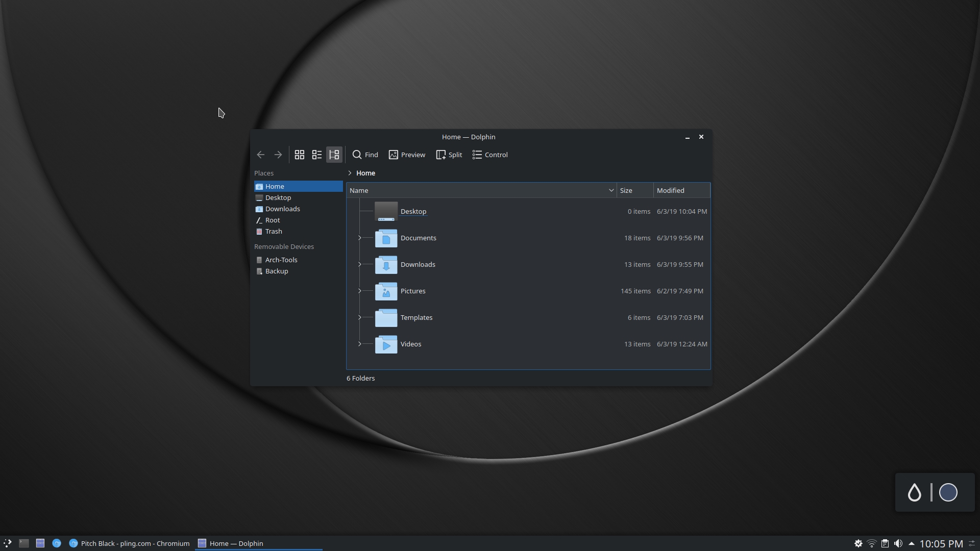Select the Templates folder icon
Screen dimensions: 980x551
(386, 317)
